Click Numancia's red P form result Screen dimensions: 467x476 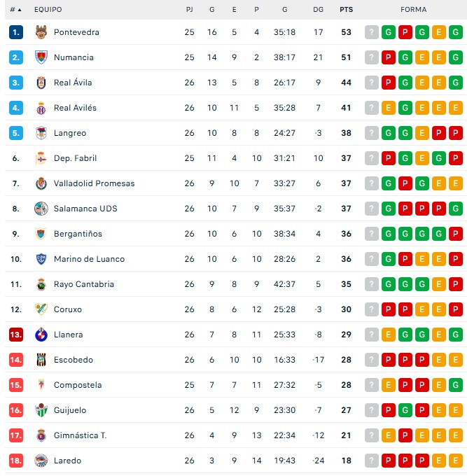point(389,57)
